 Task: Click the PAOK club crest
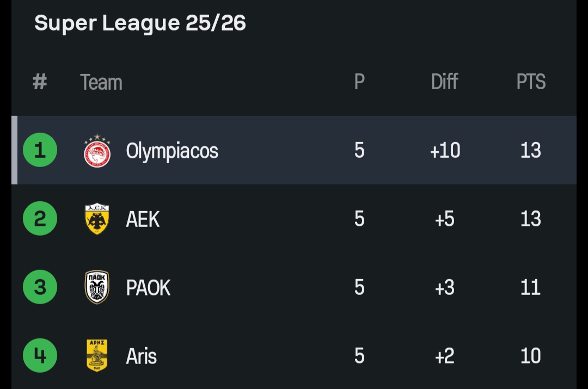(97, 287)
